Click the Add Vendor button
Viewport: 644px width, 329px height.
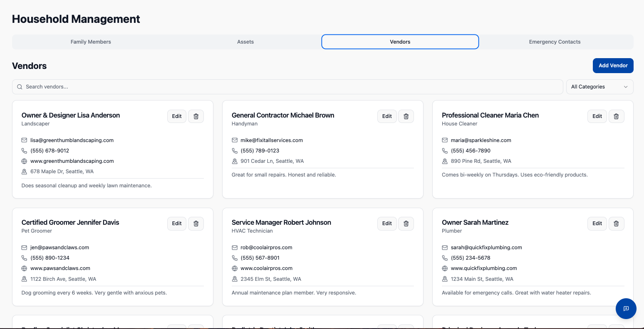tap(613, 66)
